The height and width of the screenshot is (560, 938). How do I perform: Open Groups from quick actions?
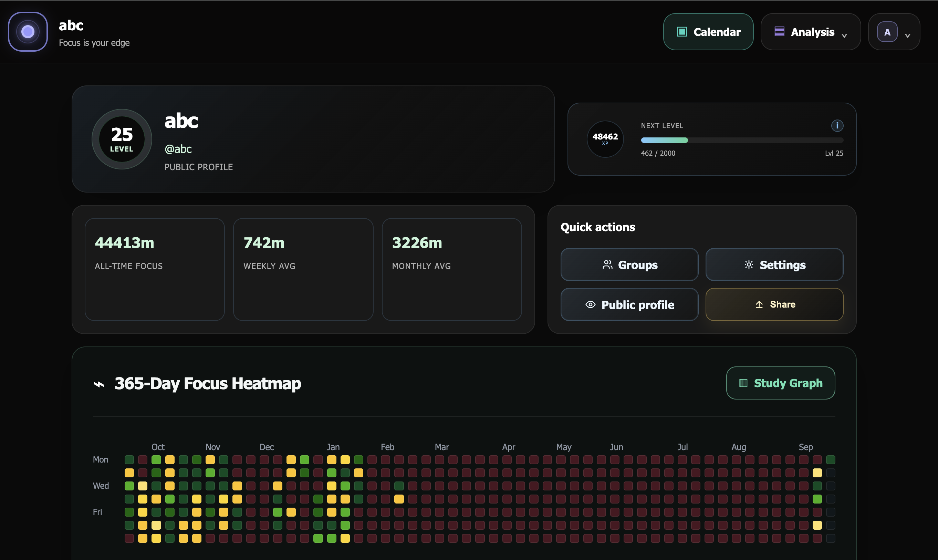pos(629,265)
